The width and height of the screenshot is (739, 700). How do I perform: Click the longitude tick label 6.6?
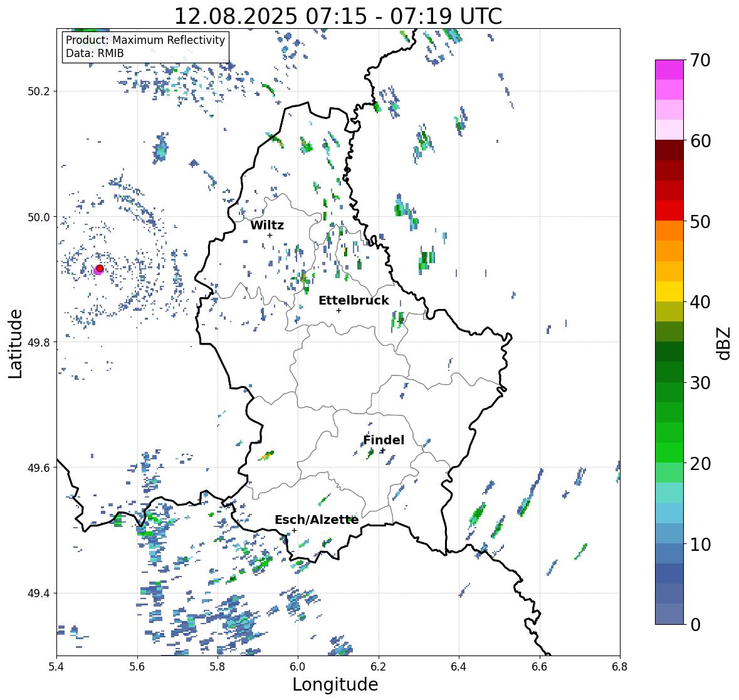point(539,667)
